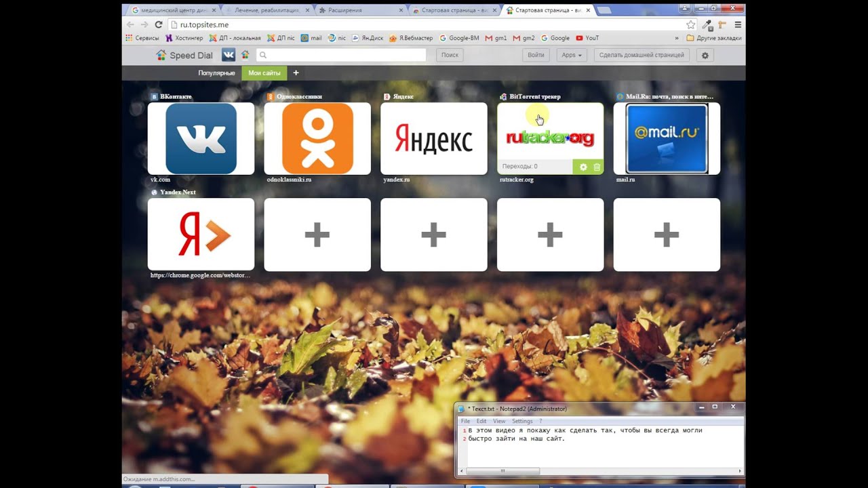This screenshot has height=488, width=868.
Task: Delete rutracker tile with trash icon
Action: (597, 167)
